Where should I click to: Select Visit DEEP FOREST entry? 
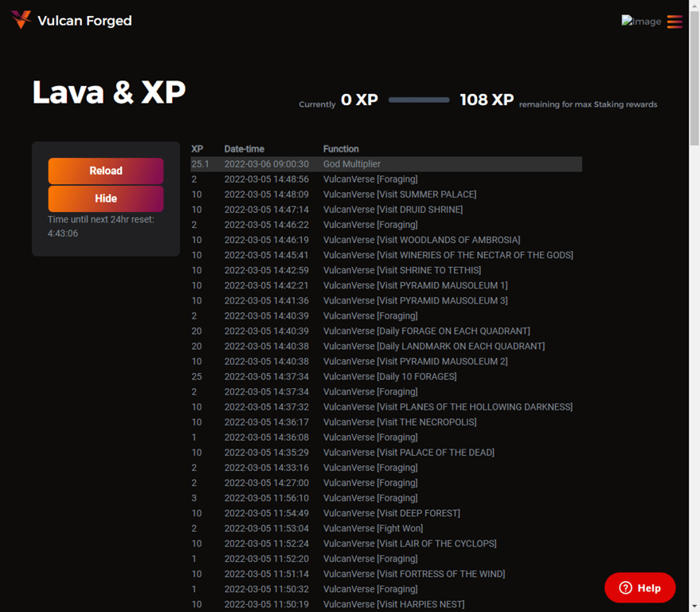point(392,513)
